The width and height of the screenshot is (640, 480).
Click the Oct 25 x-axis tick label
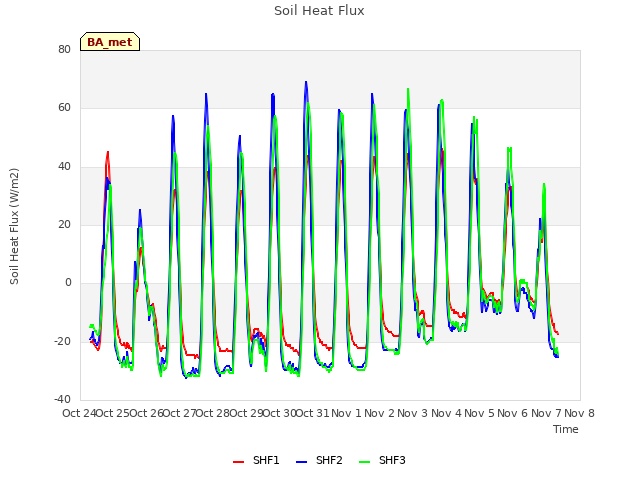113,413
